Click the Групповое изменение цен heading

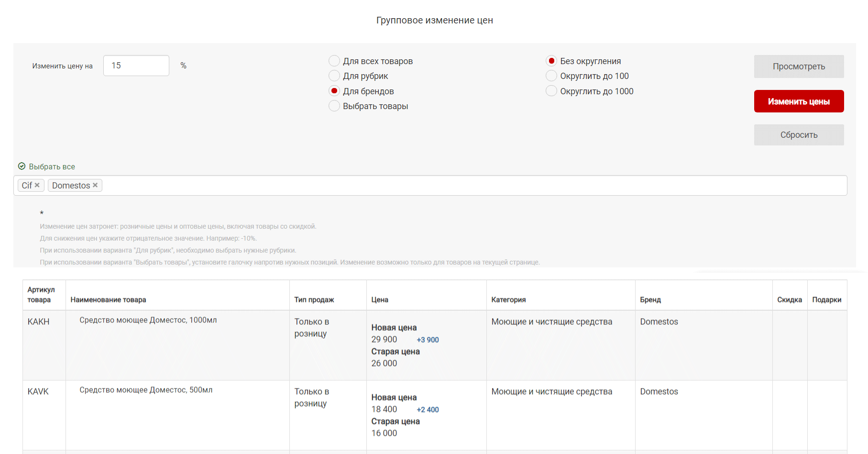pyautogui.click(x=434, y=20)
